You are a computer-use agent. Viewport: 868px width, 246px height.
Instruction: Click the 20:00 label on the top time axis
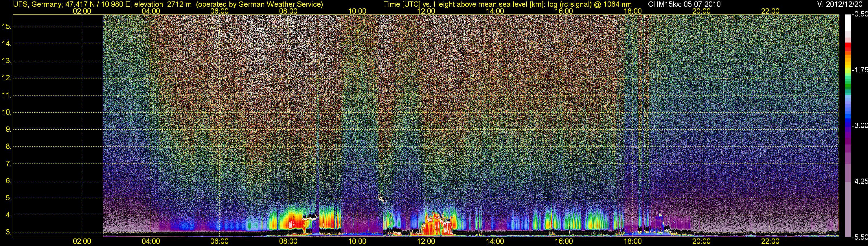coord(702,11)
